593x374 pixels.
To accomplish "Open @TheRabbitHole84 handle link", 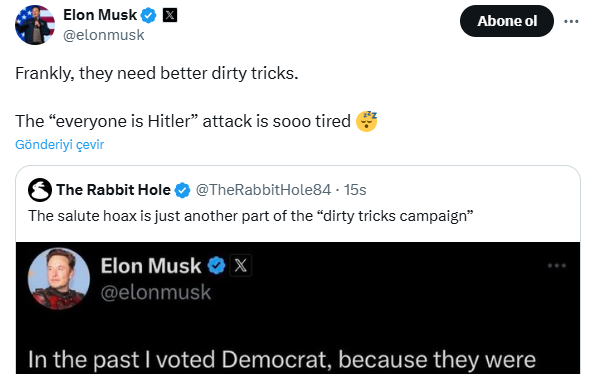I will tap(263, 190).
